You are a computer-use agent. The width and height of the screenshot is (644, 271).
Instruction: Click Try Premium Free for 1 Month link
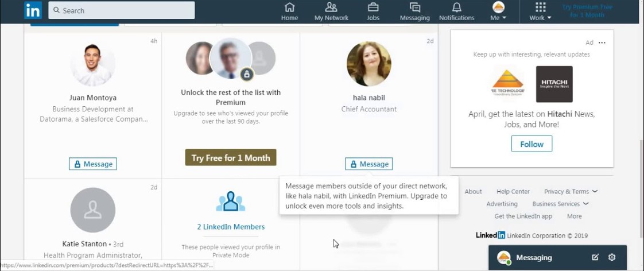[x=587, y=11]
